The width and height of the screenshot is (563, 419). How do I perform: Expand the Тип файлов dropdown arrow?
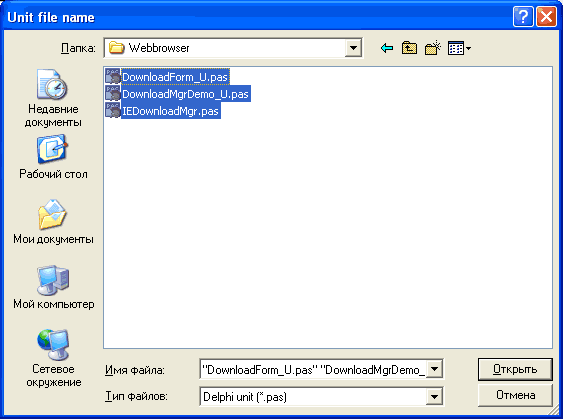[x=434, y=397]
